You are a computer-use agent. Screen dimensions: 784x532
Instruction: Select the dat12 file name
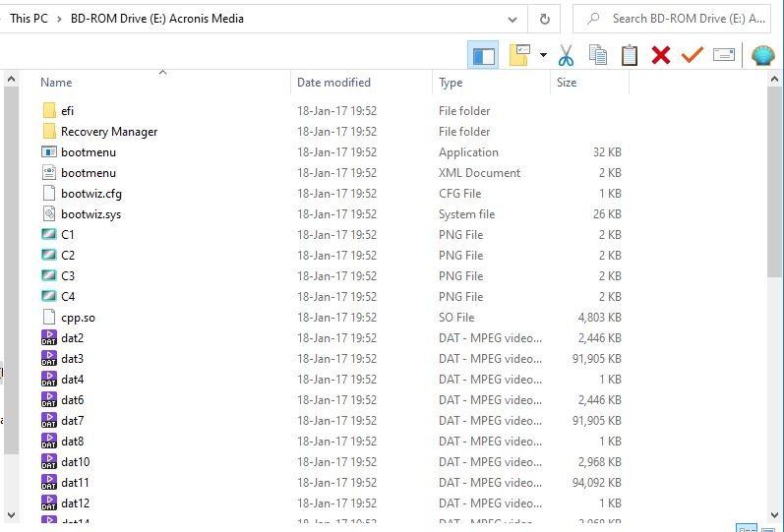[x=76, y=503]
